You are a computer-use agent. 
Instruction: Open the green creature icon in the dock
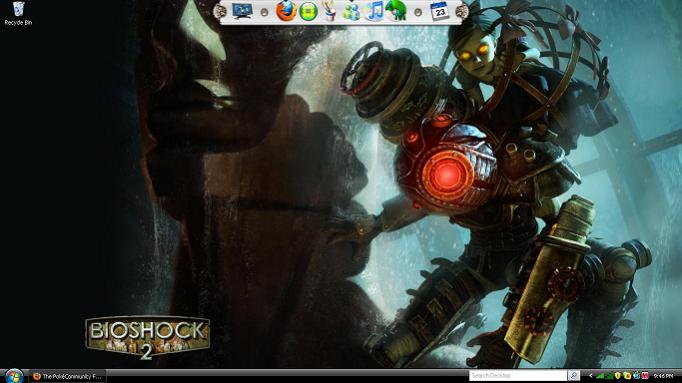click(396, 11)
